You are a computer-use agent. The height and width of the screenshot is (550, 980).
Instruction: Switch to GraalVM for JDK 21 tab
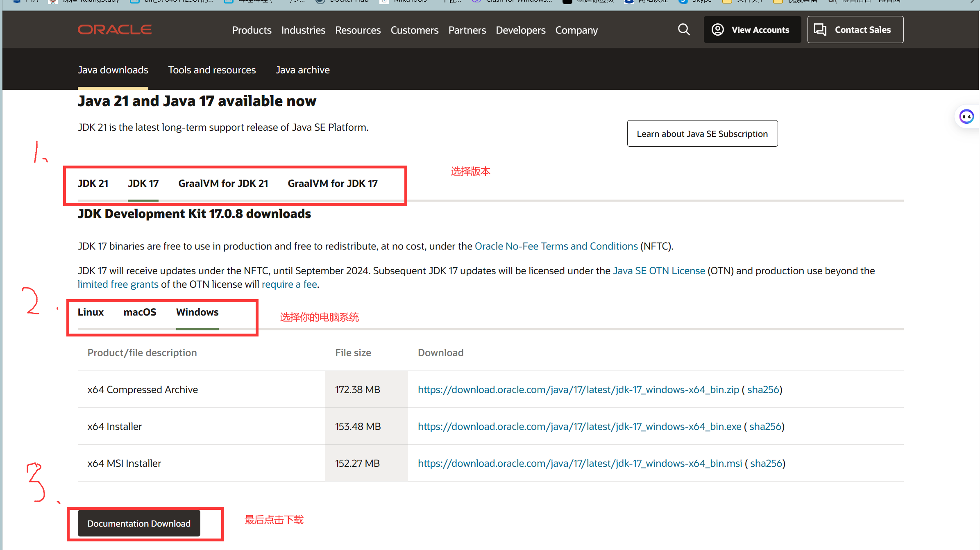[x=223, y=183]
